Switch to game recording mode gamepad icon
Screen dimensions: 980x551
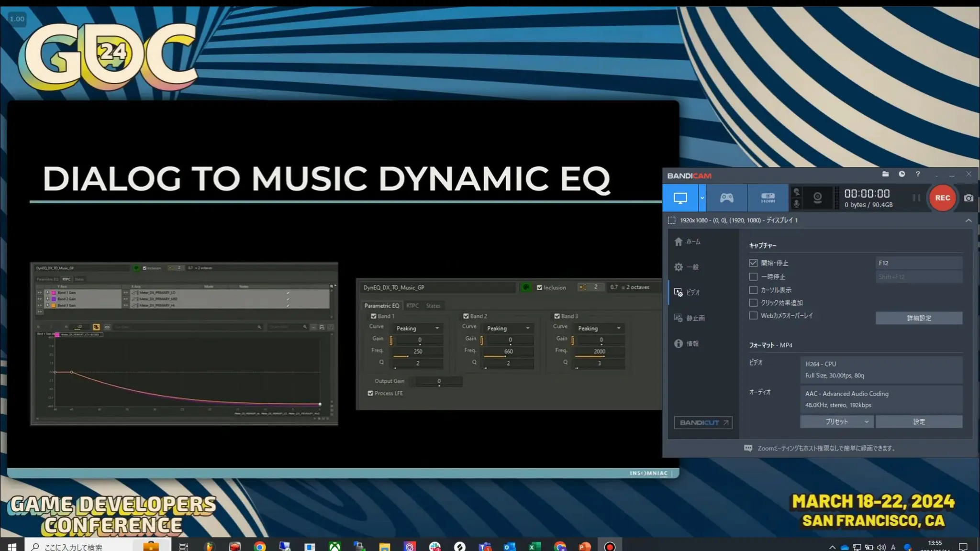726,198
